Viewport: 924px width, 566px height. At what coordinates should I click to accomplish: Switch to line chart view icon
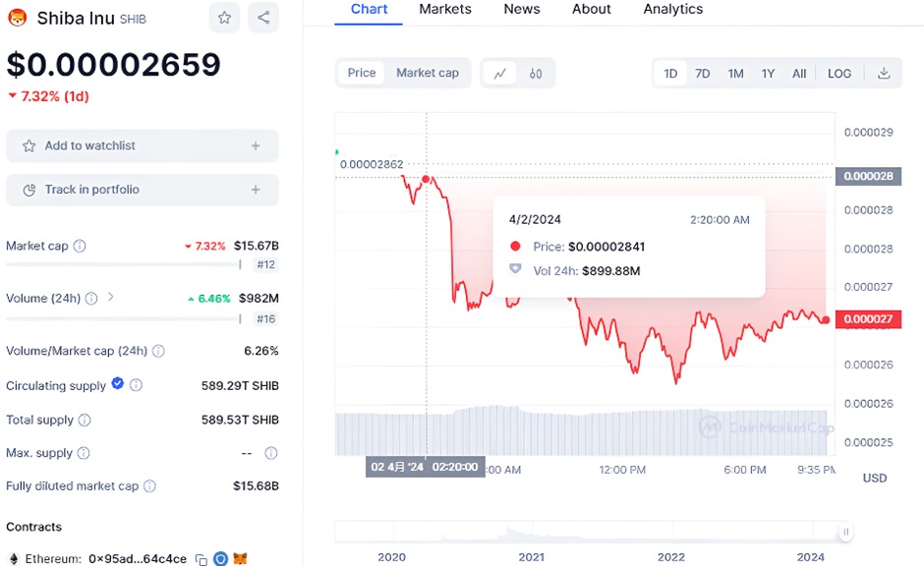(500, 73)
